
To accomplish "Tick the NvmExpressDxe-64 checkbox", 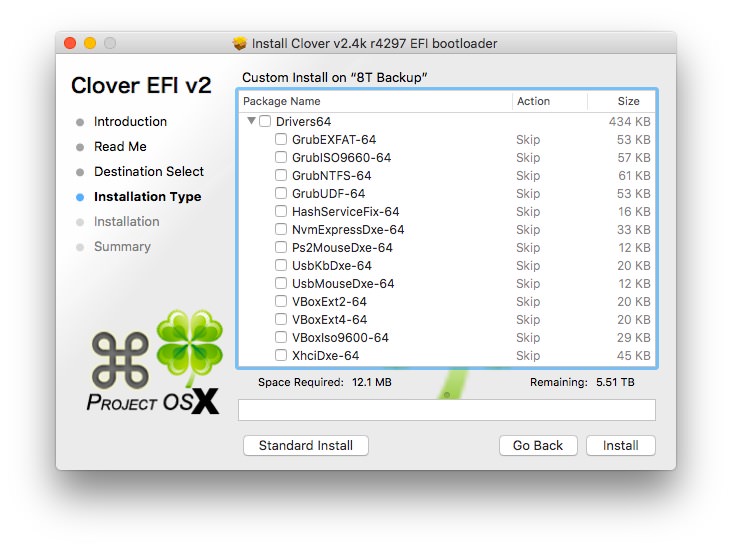I will 281,229.
